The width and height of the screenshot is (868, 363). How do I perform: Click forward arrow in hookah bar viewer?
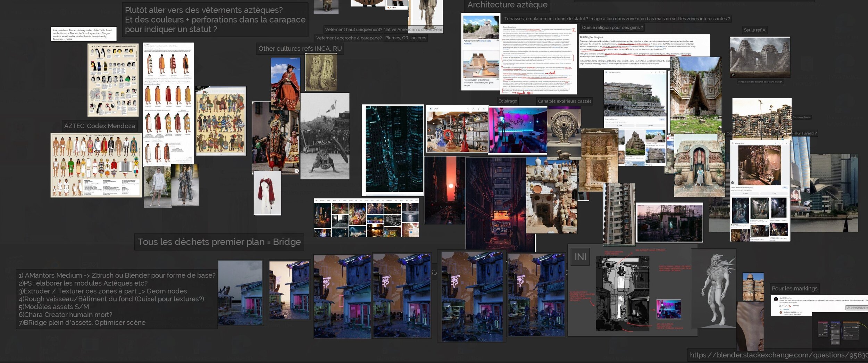[473, 109]
